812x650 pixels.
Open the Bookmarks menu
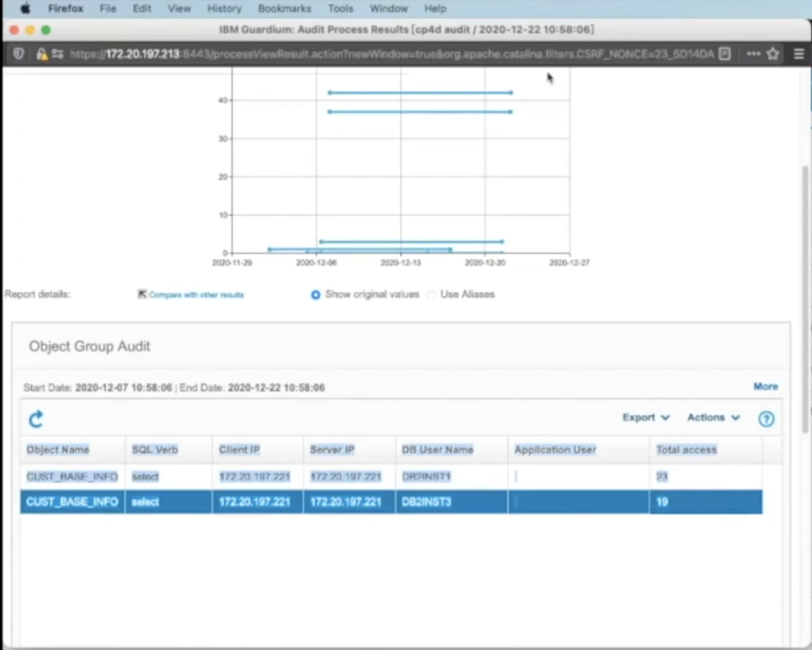(x=284, y=8)
